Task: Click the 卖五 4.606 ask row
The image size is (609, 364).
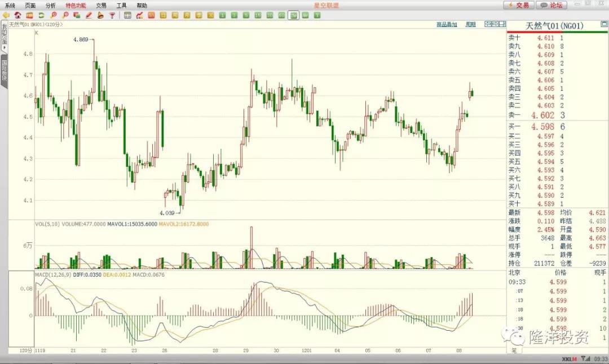Action: coord(558,81)
